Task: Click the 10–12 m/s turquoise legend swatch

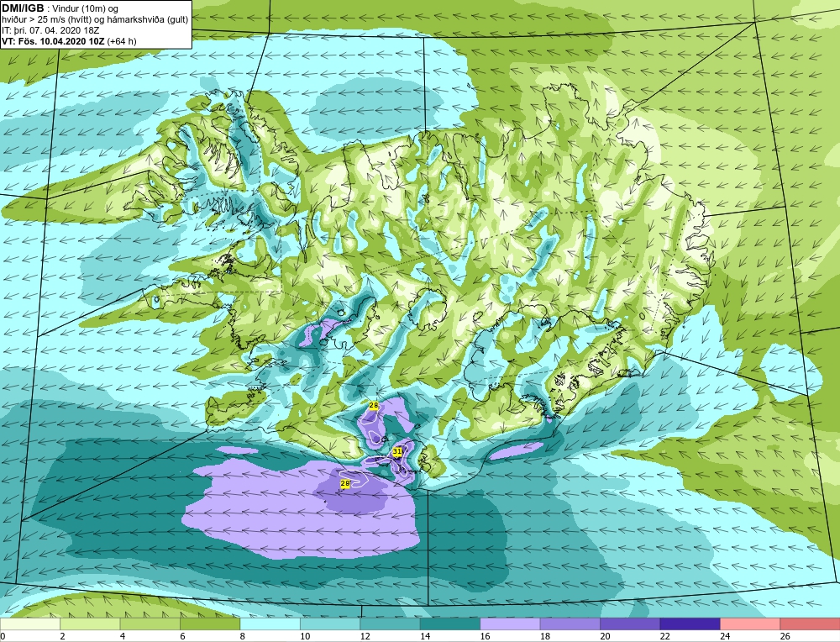Action: pyautogui.click(x=330, y=624)
